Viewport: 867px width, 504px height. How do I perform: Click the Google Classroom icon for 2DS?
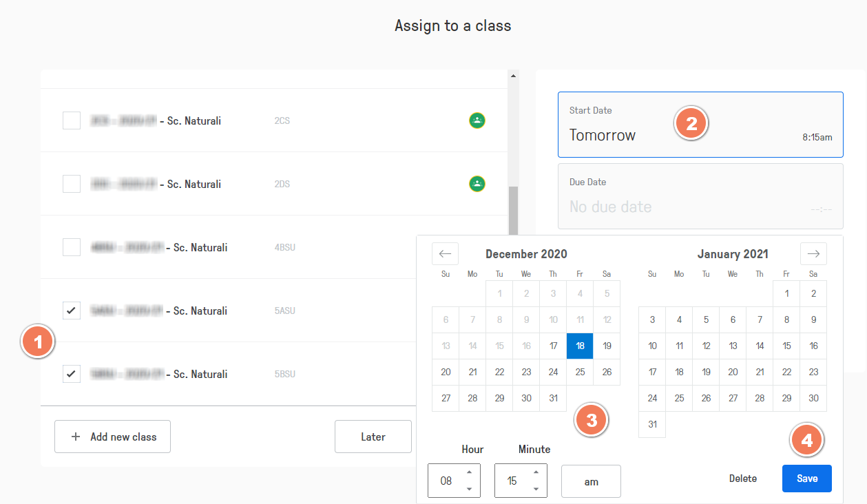(x=477, y=184)
